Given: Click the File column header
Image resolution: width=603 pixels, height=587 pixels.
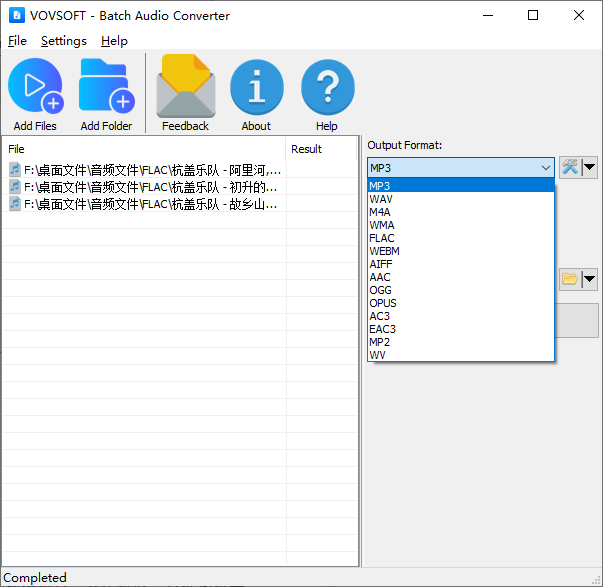Looking at the screenshot, I should tap(17, 149).
